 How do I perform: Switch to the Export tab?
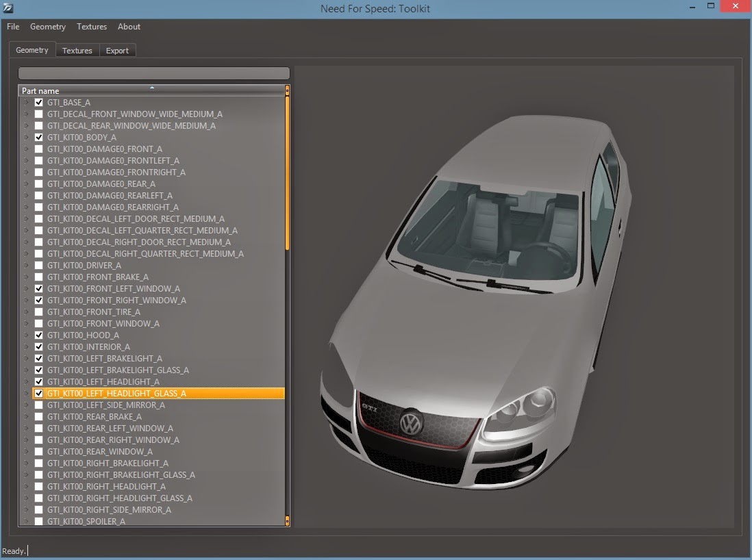[117, 50]
